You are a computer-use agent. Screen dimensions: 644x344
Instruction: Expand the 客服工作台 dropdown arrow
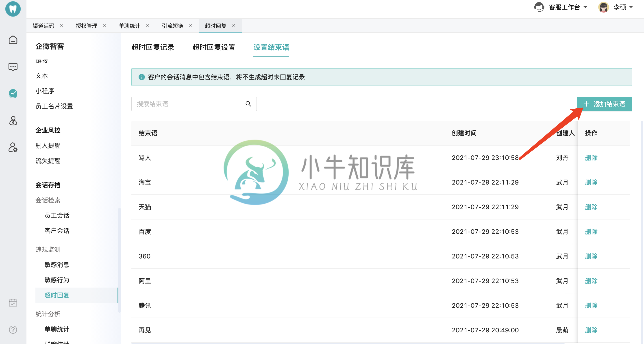coord(585,7)
